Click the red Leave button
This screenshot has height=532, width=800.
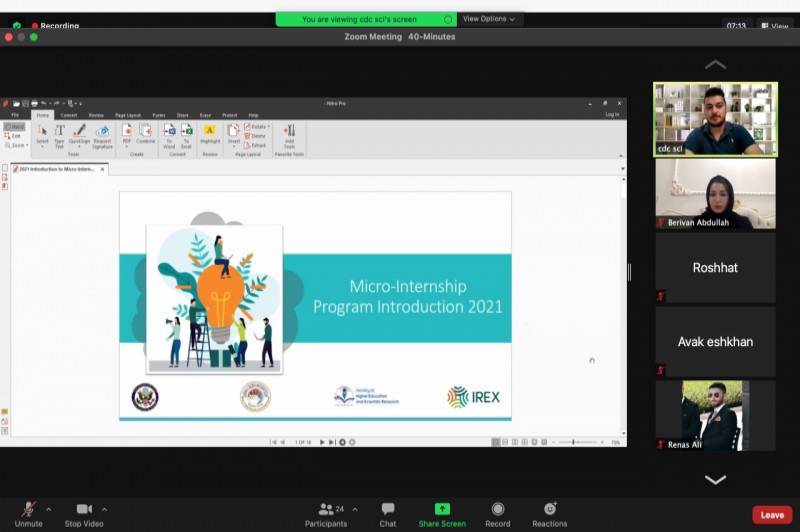coord(772,515)
